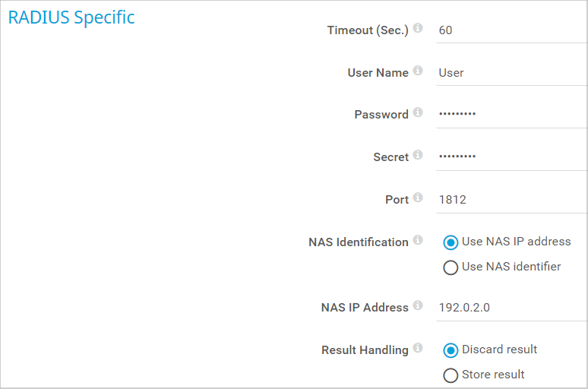
Task: Click the info icon next to Secret
Action: point(418,156)
